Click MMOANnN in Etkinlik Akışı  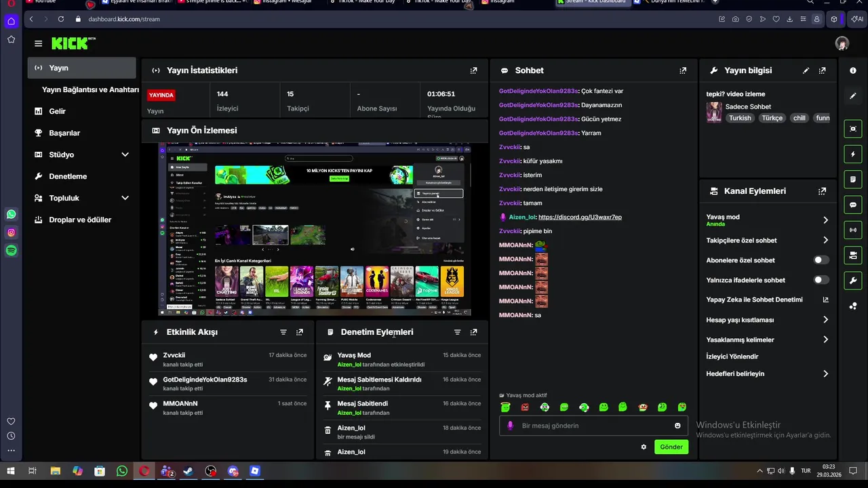(180, 403)
